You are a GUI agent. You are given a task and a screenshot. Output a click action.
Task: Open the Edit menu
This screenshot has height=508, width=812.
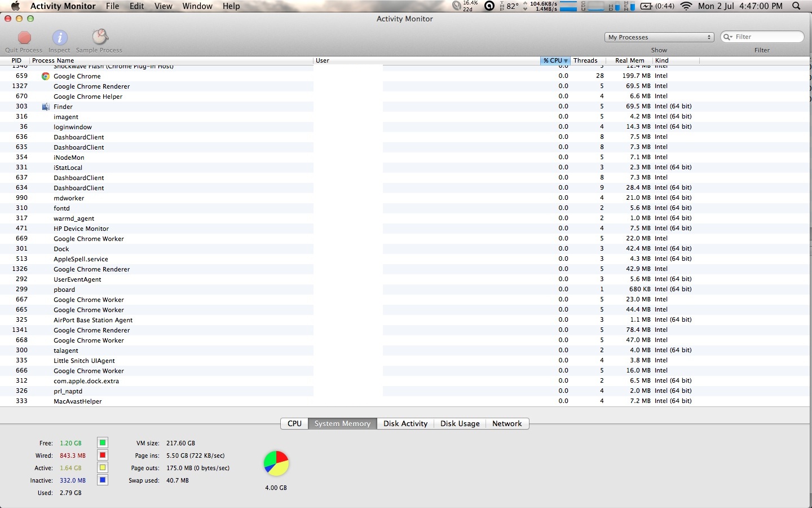[x=137, y=6]
